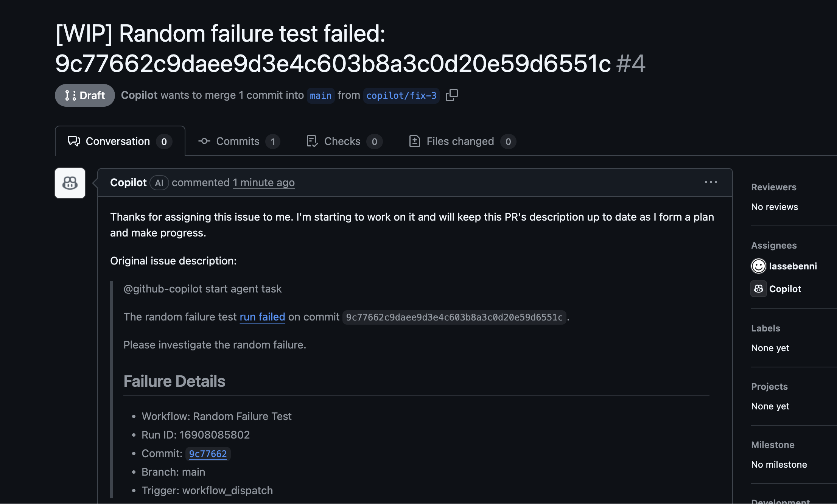Follow the 'run failed' link

point(262,317)
